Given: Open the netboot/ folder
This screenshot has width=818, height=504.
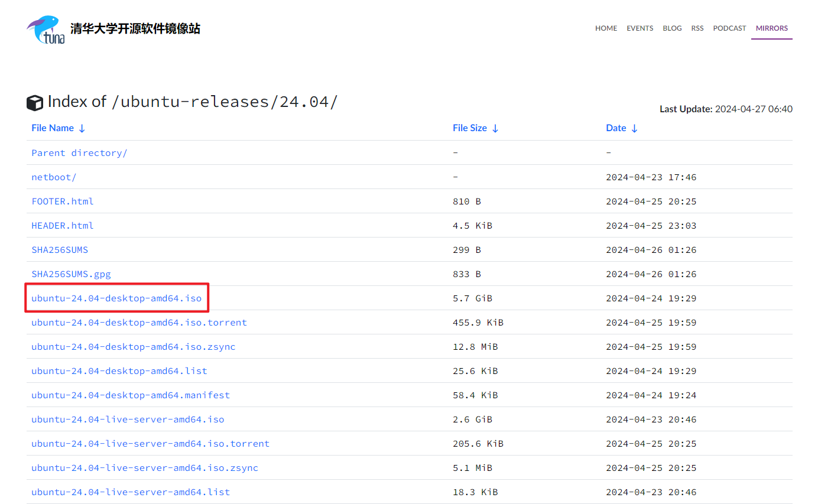Looking at the screenshot, I should coord(54,177).
